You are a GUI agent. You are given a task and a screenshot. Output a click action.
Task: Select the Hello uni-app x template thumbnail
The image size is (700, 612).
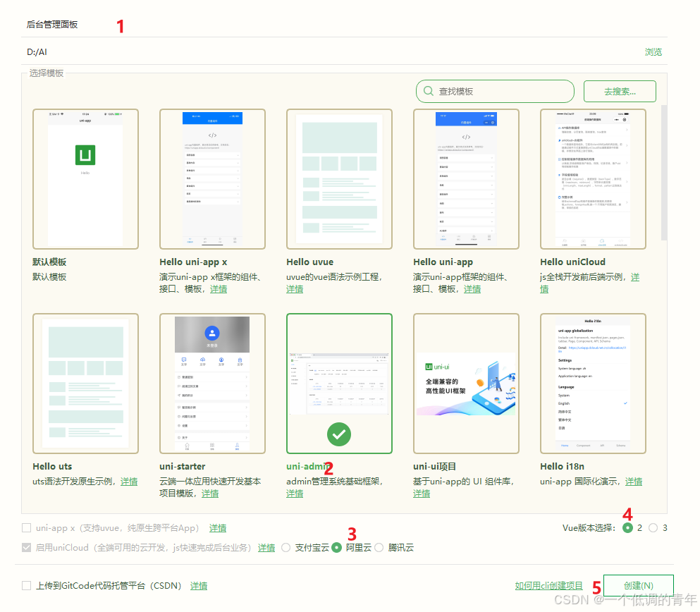point(212,179)
